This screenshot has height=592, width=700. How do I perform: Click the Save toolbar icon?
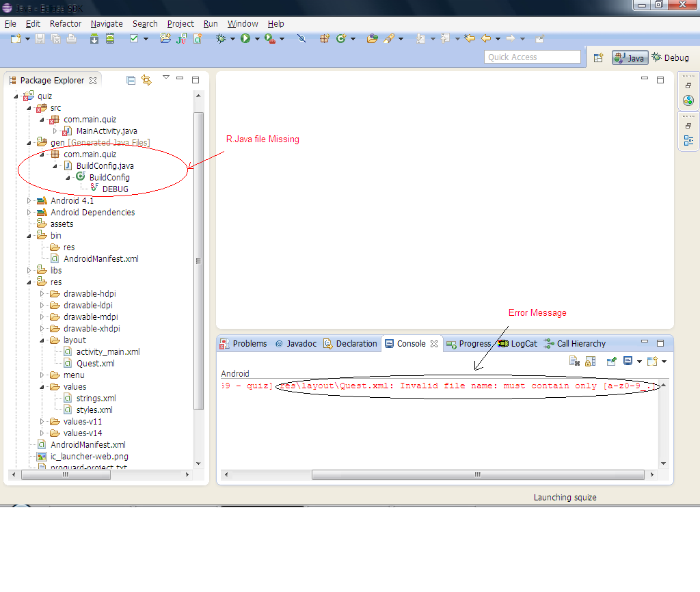click(40, 39)
